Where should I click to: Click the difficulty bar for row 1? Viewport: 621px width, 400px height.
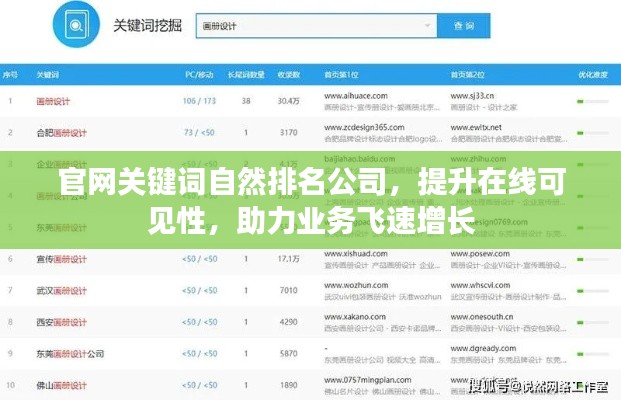593,102
